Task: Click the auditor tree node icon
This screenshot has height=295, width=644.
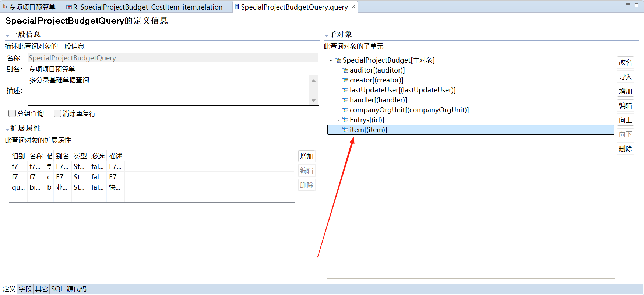Action: pos(345,70)
